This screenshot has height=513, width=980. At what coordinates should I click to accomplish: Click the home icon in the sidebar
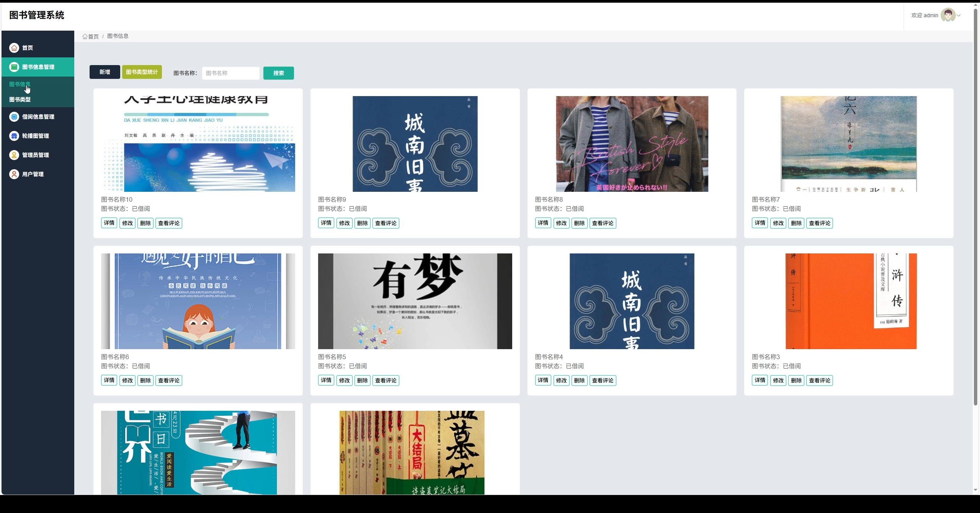[x=14, y=48]
